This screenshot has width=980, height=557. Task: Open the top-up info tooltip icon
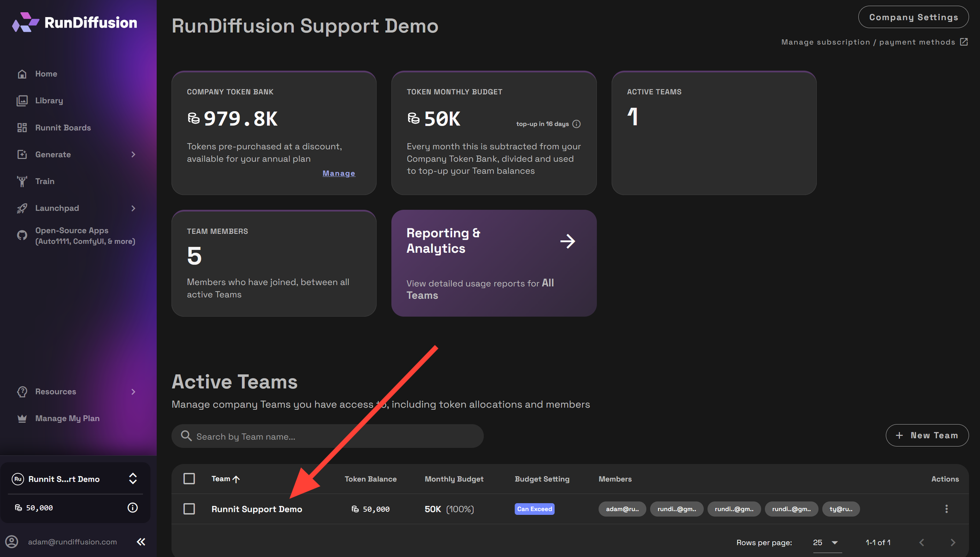pyautogui.click(x=577, y=124)
